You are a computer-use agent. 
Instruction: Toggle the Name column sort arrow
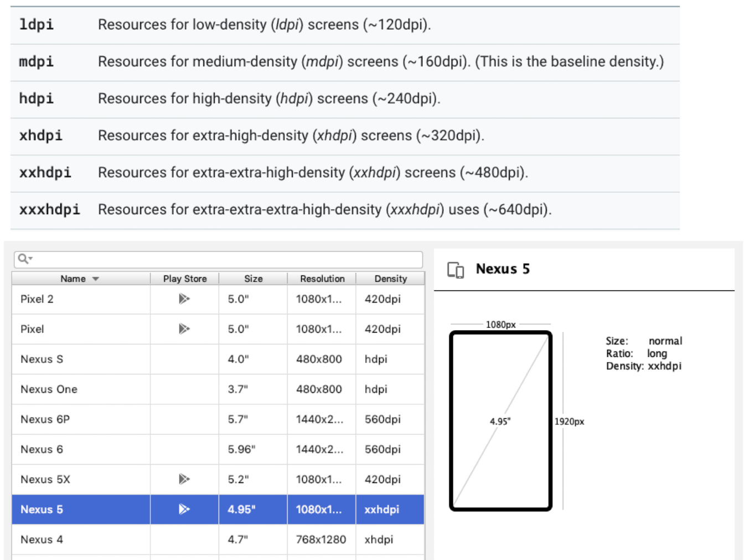[x=96, y=279]
